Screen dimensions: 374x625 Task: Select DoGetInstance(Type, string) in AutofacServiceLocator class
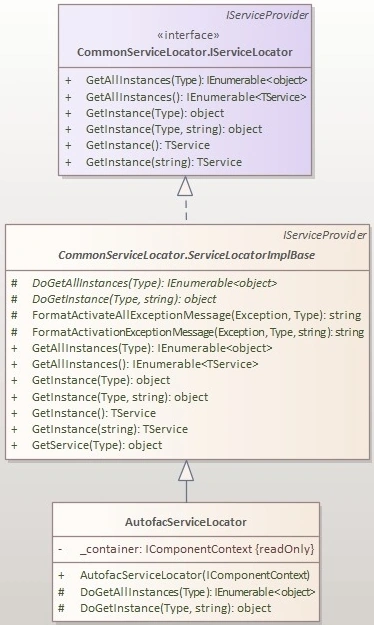tap(175, 608)
